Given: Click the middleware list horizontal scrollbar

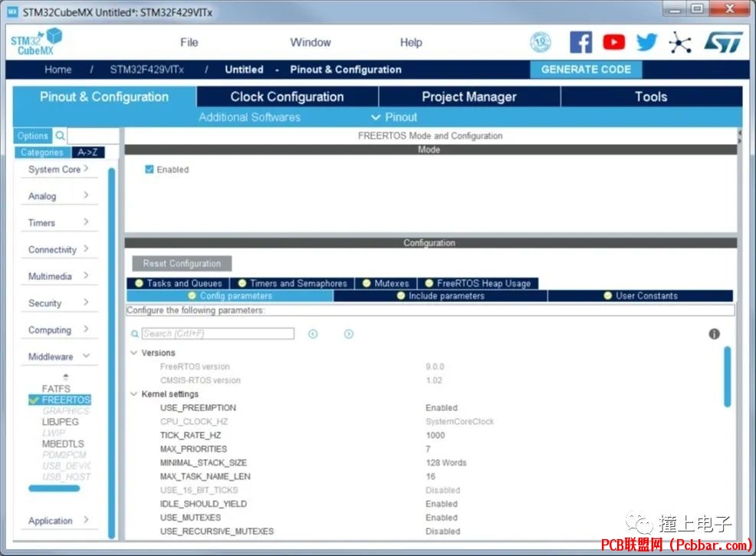Looking at the screenshot, I should [54, 489].
